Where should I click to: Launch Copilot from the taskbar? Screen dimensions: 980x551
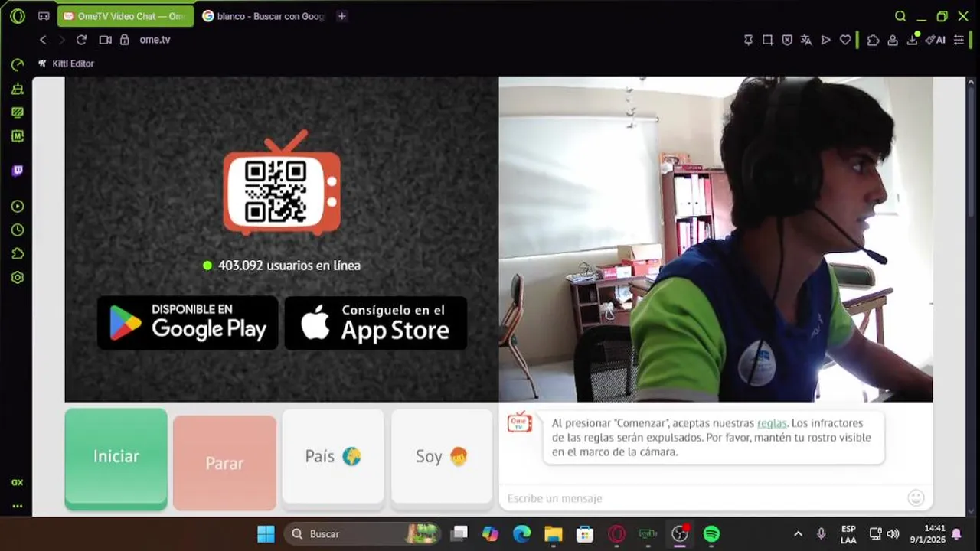click(x=490, y=534)
